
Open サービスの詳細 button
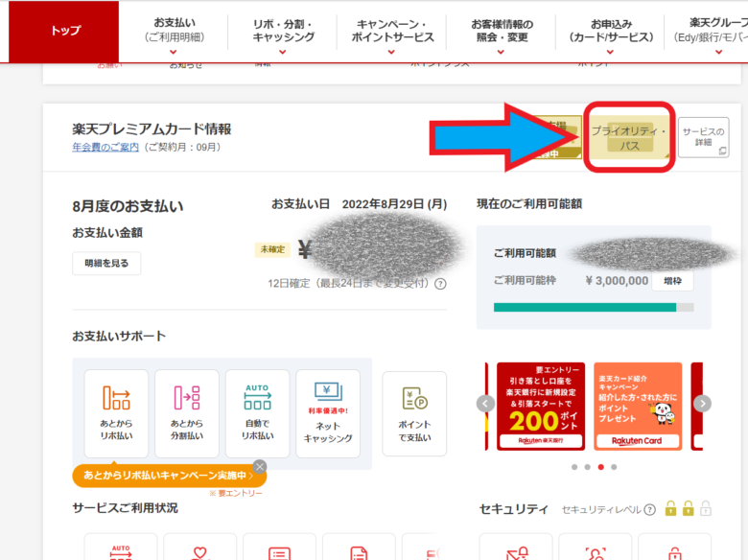tap(703, 137)
